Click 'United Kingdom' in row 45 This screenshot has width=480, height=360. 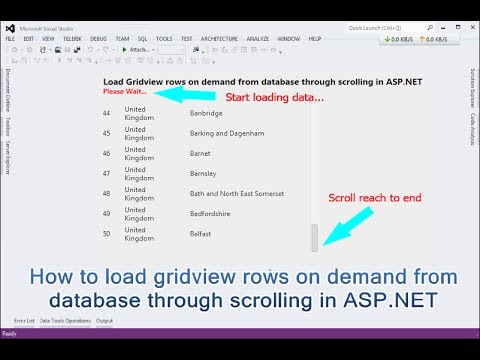[139, 133]
